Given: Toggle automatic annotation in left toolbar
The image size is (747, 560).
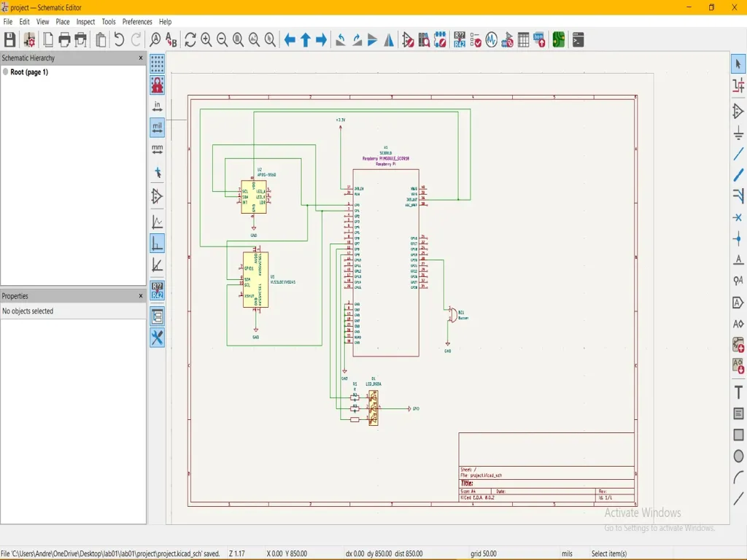Looking at the screenshot, I should pos(158,290).
